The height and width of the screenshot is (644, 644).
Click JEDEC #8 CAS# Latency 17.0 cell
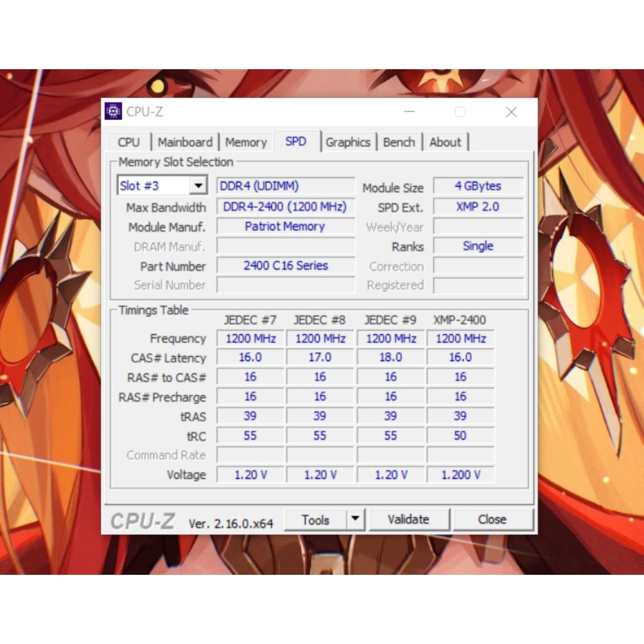coord(320,357)
